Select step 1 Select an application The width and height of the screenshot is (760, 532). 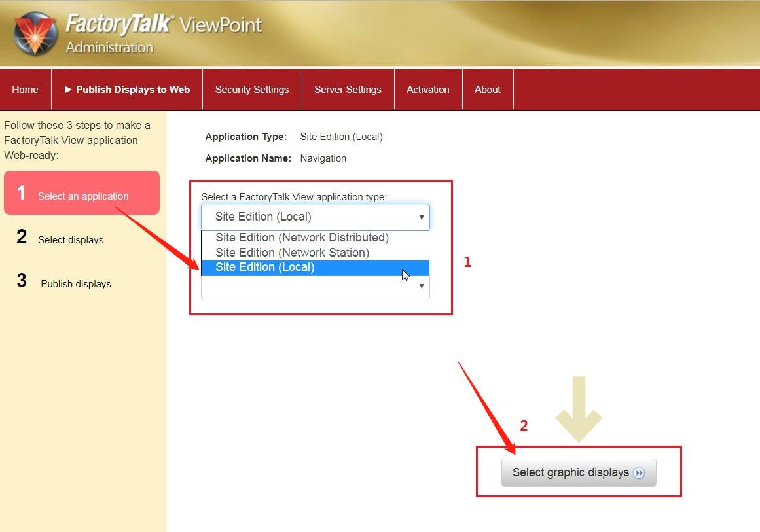coord(81,193)
